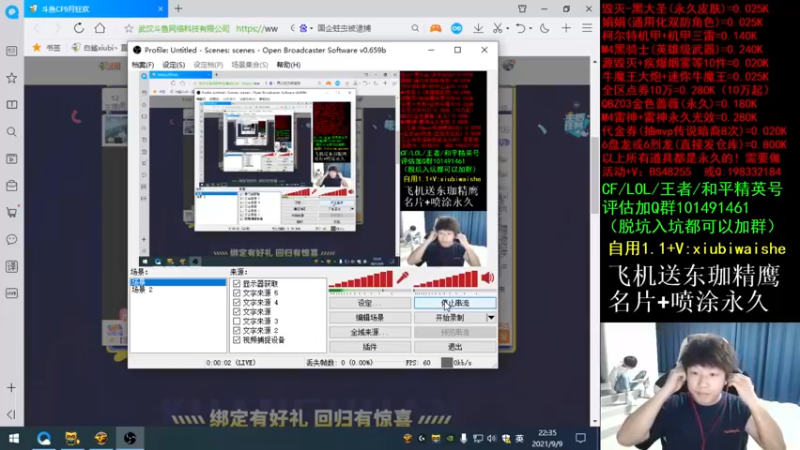Open the blue round extension icon
The image size is (800, 450).
pyautogui.click(x=457, y=29)
